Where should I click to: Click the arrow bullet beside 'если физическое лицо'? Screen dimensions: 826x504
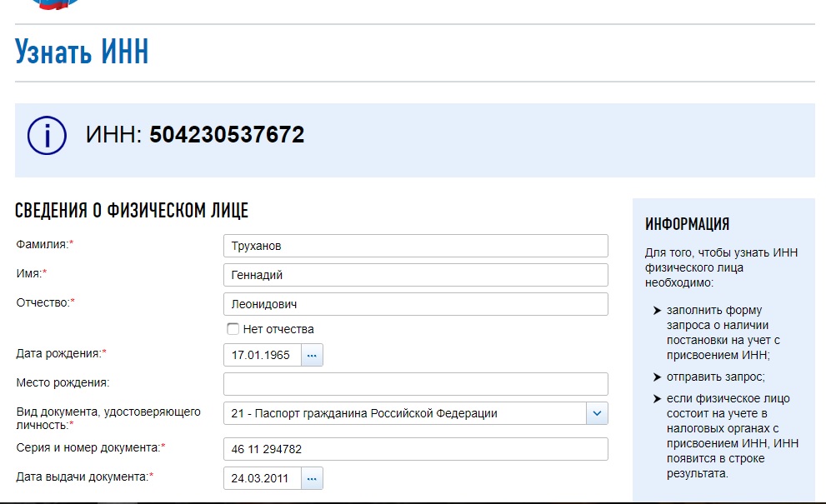click(656, 399)
